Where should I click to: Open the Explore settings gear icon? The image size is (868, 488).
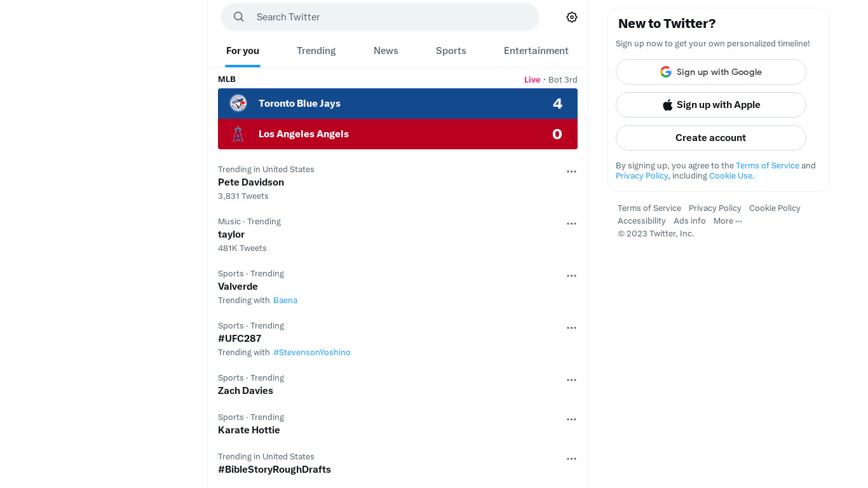[x=572, y=17]
